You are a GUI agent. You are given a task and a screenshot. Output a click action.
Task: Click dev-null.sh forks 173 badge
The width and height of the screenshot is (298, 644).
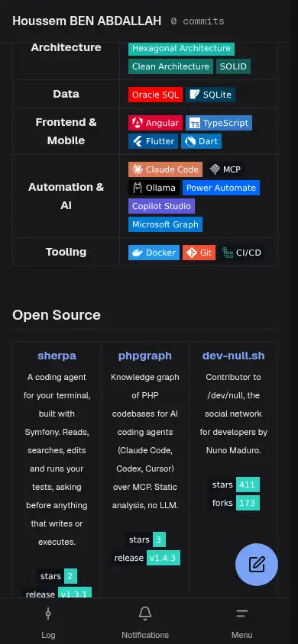coord(234,503)
